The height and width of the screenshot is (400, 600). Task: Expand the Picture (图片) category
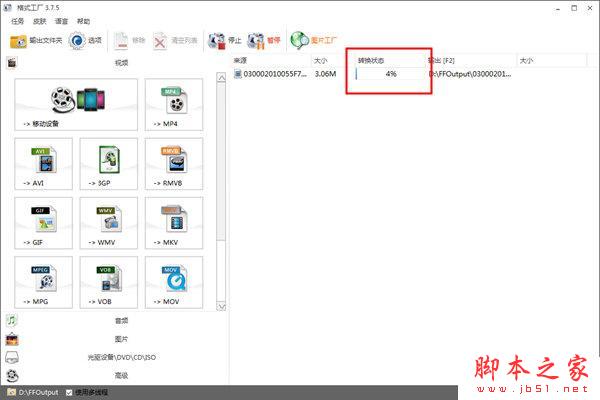tap(120, 339)
